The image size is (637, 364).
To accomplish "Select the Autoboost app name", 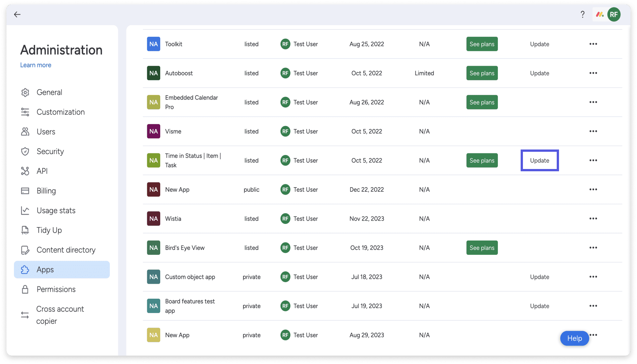I will pyautogui.click(x=179, y=73).
